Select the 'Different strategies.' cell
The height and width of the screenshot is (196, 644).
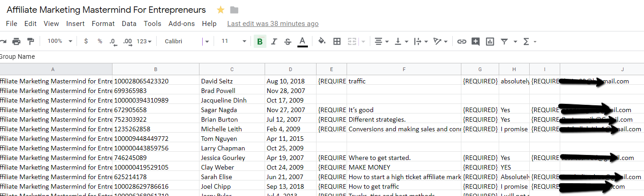[404, 119]
